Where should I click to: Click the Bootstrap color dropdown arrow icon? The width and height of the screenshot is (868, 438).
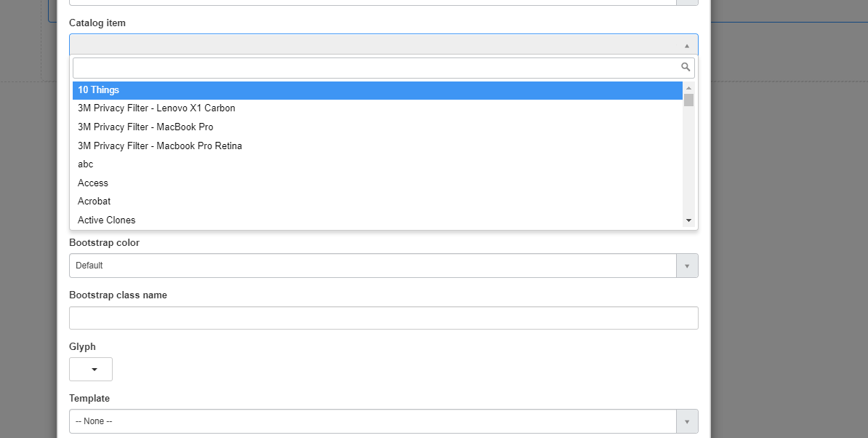pyautogui.click(x=687, y=266)
